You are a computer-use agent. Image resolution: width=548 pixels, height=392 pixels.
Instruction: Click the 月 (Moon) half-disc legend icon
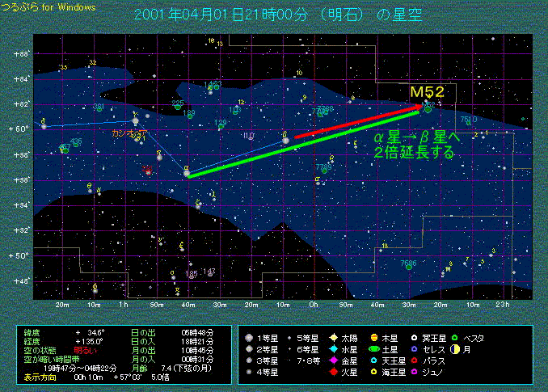click(x=456, y=348)
